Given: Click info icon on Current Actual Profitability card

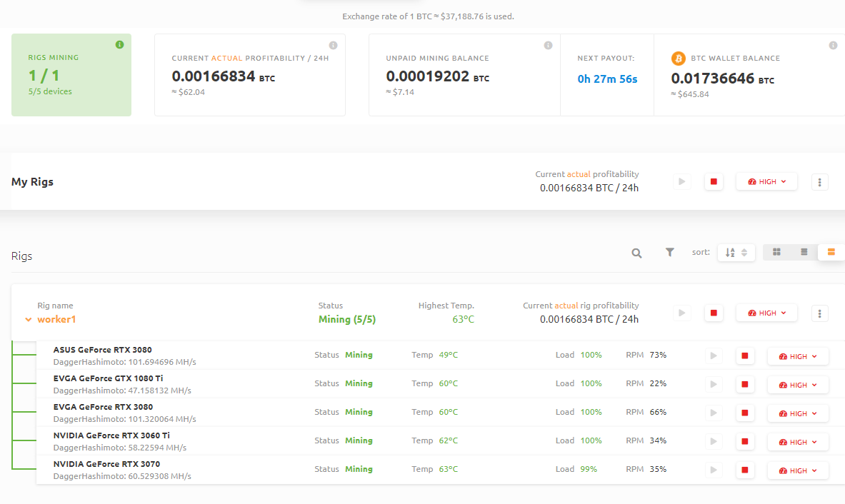Looking at the screenshot, I should [x=333, y=45].
